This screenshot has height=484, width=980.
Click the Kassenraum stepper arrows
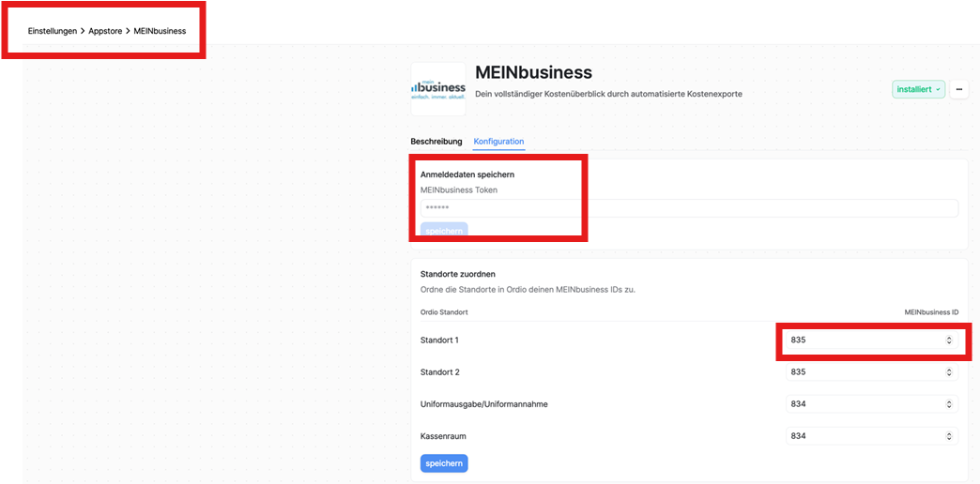pyautogui.click(x=948, y=436)
